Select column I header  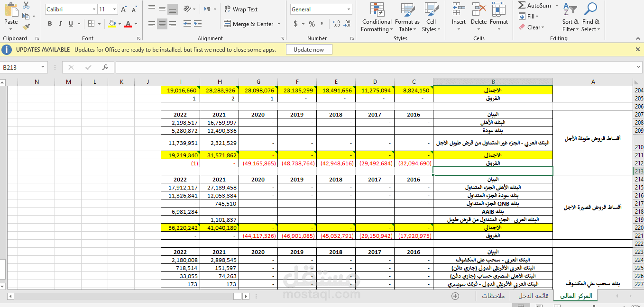181,82
